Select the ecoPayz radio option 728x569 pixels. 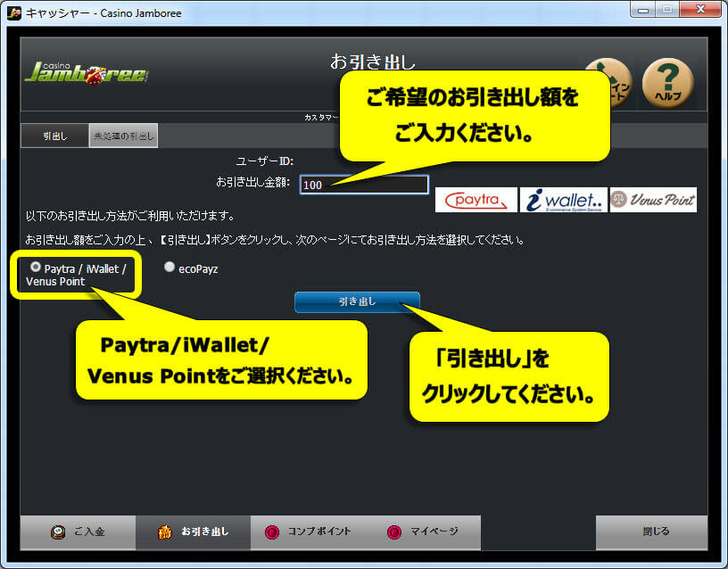(x=170, y=267)
